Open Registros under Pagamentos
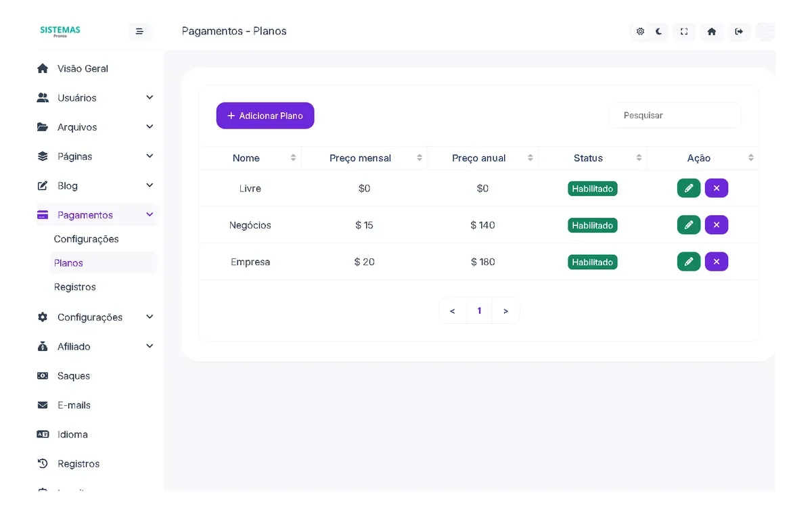Viewport: 812px width, 514px height. click(x=75, y=287)
